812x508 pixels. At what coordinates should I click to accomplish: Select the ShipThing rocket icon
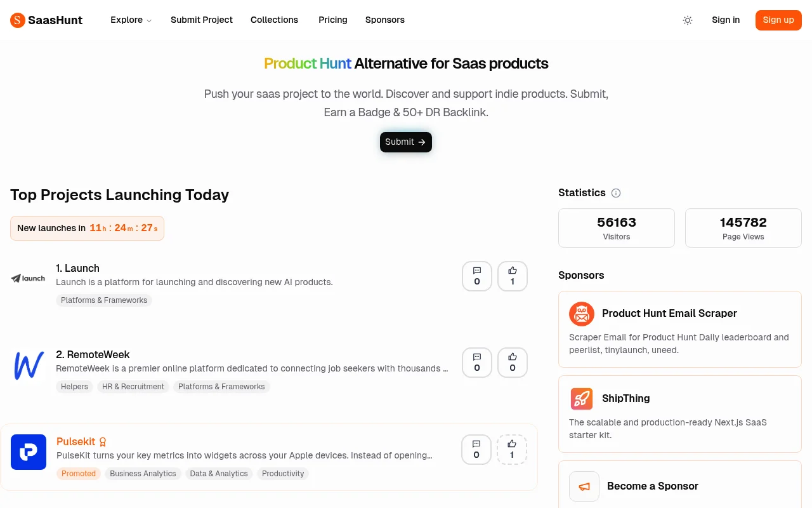tap(582, 399)
